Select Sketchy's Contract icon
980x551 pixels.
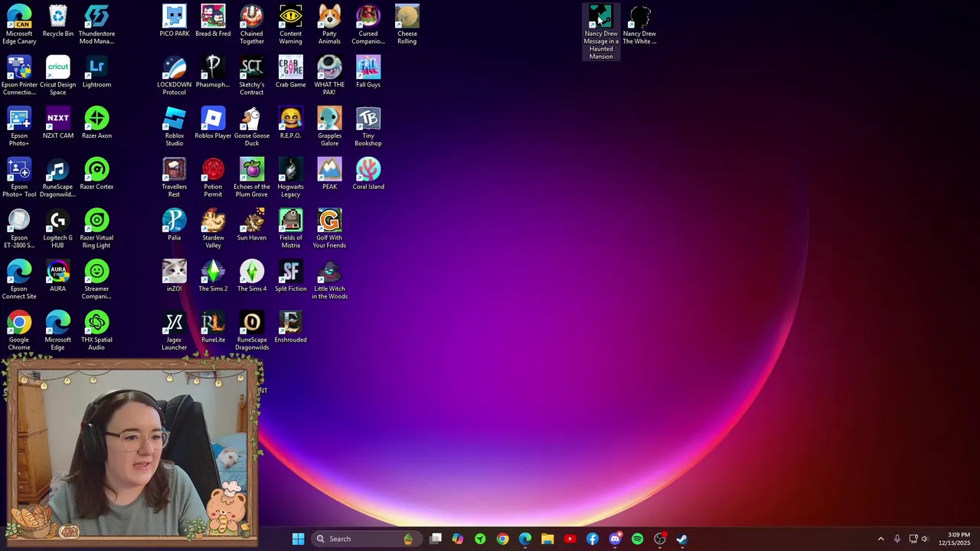tap(252, 76)
